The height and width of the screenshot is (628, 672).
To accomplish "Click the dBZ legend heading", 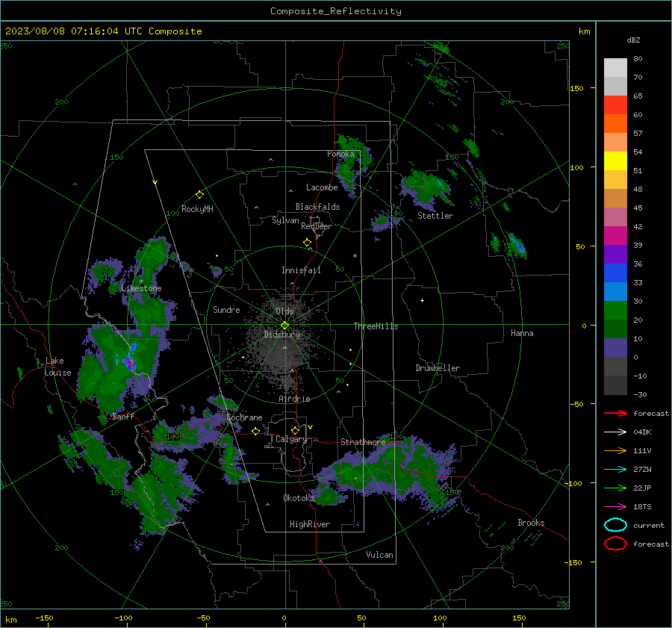I will [633, 40].
